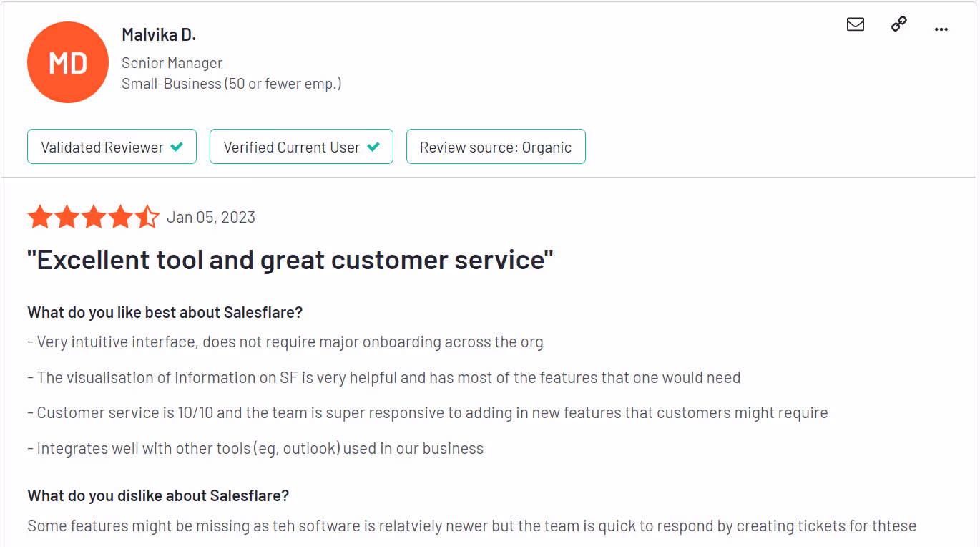Open the ellipsis options menu for this review

click(941, 28)
